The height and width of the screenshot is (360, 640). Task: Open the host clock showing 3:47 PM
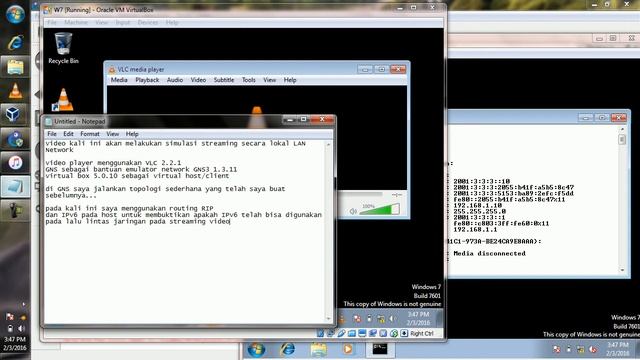(x=15, y=343)
